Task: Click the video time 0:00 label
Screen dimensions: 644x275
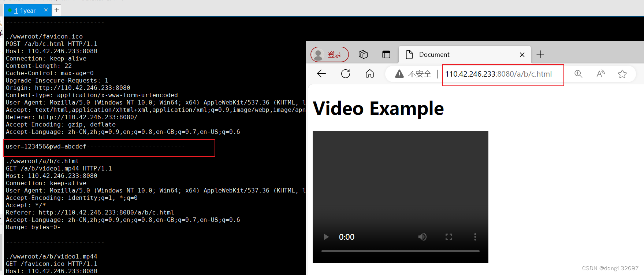Action: 347,237
